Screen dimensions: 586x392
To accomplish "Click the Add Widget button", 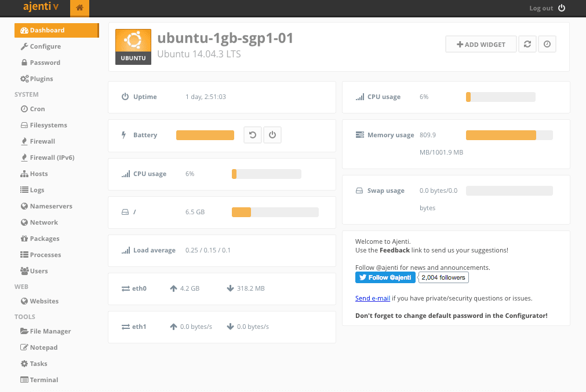I will tap(481, 45).
